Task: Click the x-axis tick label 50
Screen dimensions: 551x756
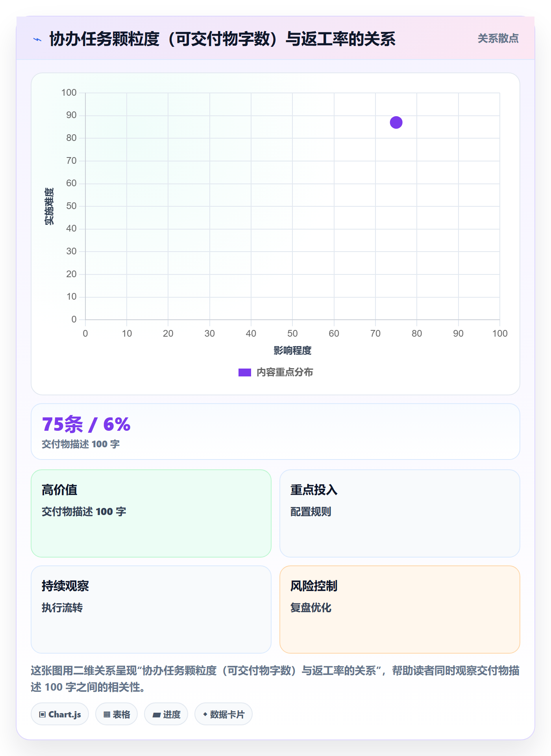Action: point(292,334)
